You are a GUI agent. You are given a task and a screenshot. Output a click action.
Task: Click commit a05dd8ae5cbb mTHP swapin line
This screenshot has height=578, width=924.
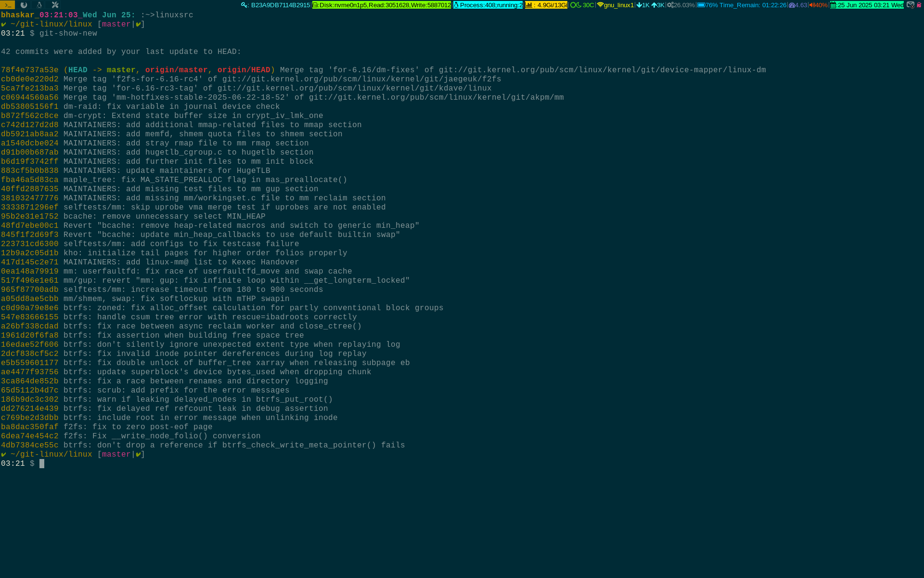(x=145, y=299)
